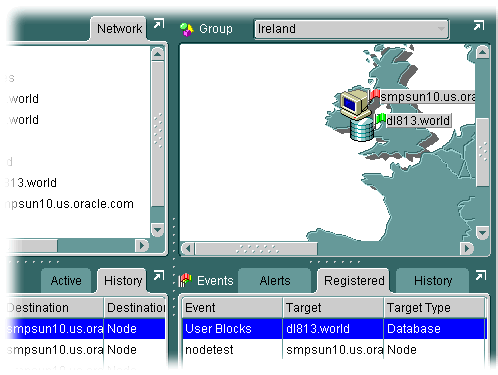
Task: Select the 13.world tree item
Action: pos(32,183)
